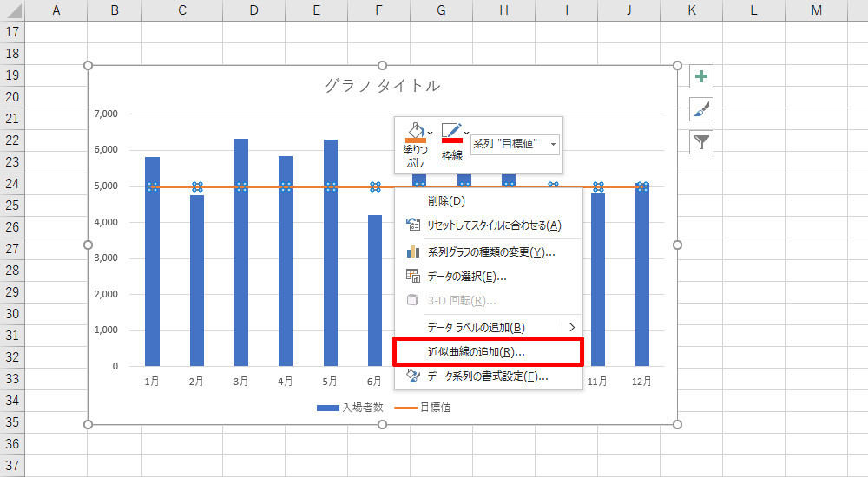The height and width of the screenshot is (477, 868).
Task: Click the 目標値 legend entry
Action: coord(423,408)
